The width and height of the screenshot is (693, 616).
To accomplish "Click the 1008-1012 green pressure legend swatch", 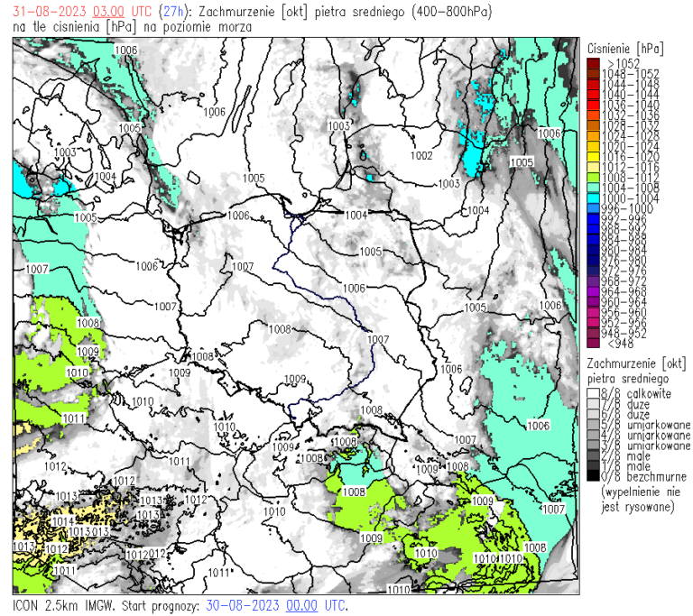I will click(x=593, y=177).
